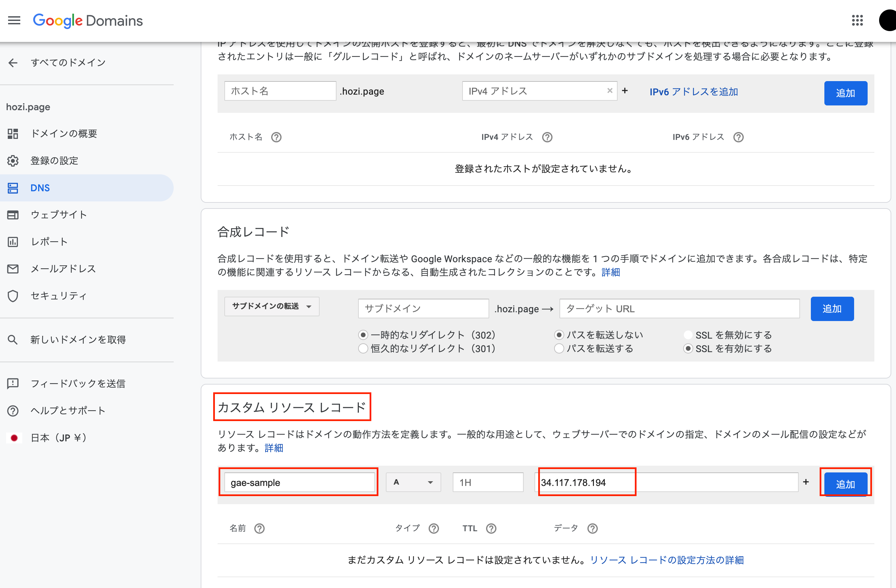Click help icon next to データ column

pos(592,529)
